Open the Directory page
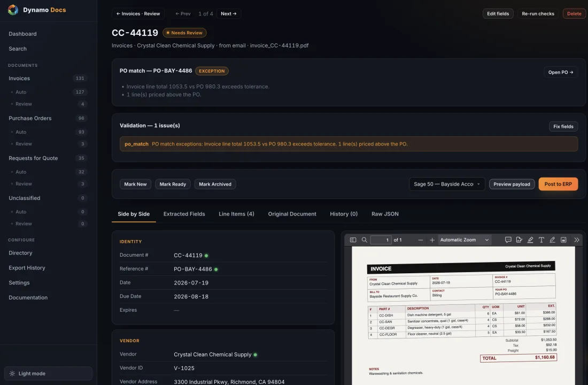The width and height of the screenshot is (588, 385). coord(48,253)
